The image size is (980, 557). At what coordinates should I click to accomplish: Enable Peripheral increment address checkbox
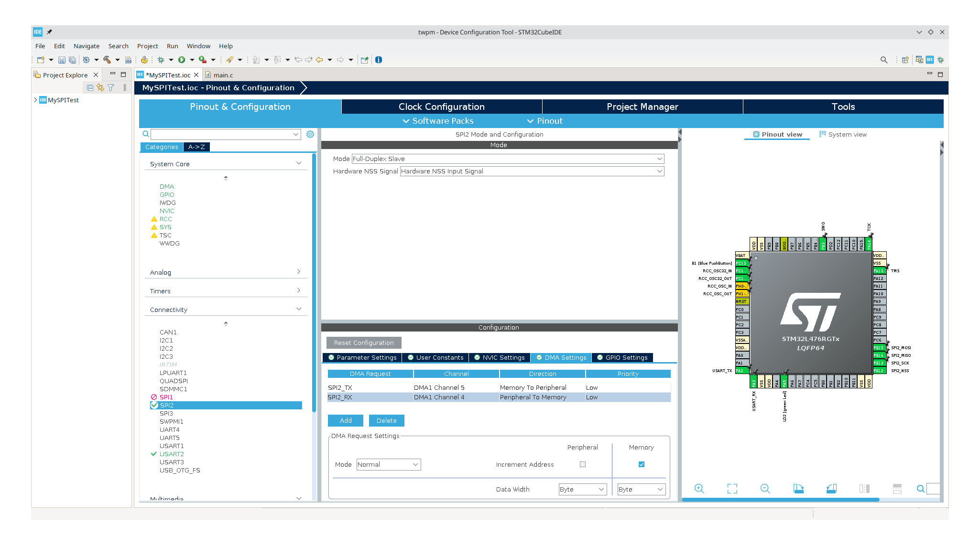[x=582, y=464]
